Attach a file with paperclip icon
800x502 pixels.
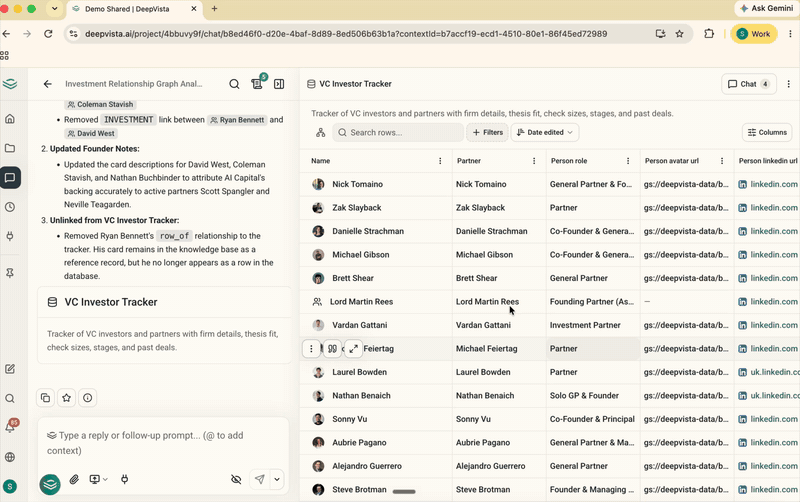click(74, 479)
